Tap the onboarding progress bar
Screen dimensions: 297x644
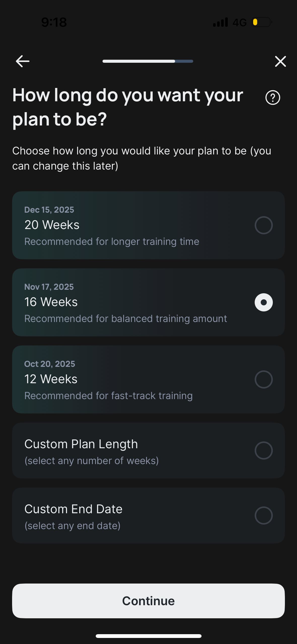tap(148, 61)
